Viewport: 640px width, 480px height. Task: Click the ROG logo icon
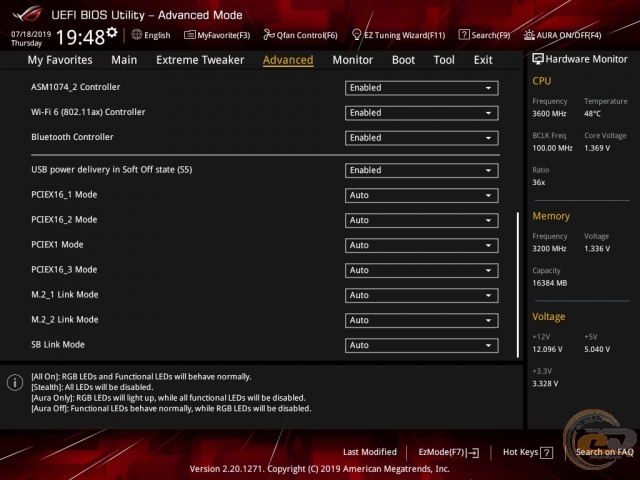coord(27,14)
